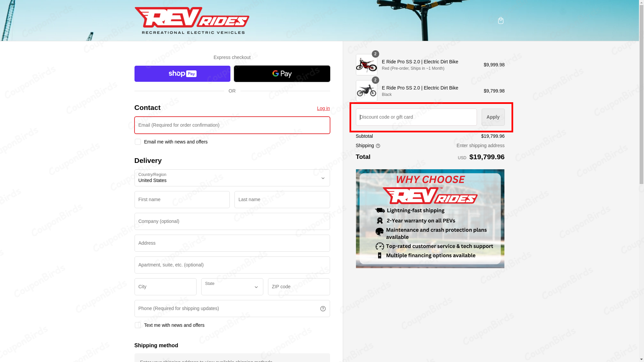Screen dimensions: 644x362
Task: Focus the discount code or gift card field
Action: (x=416, y=117)
